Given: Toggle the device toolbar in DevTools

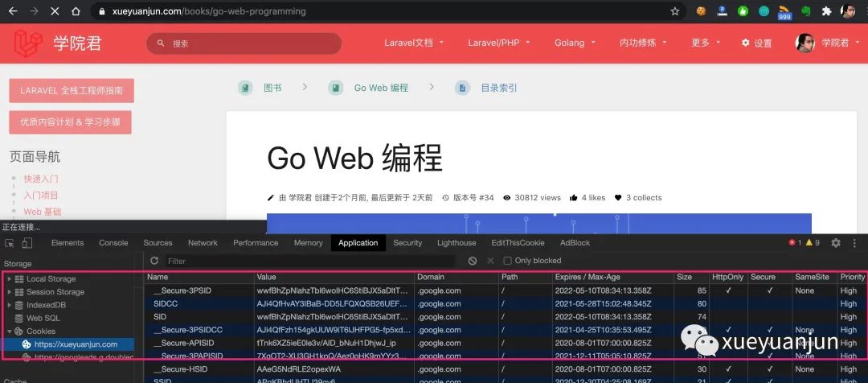Looking at the screenshot, I should [27, 243].
